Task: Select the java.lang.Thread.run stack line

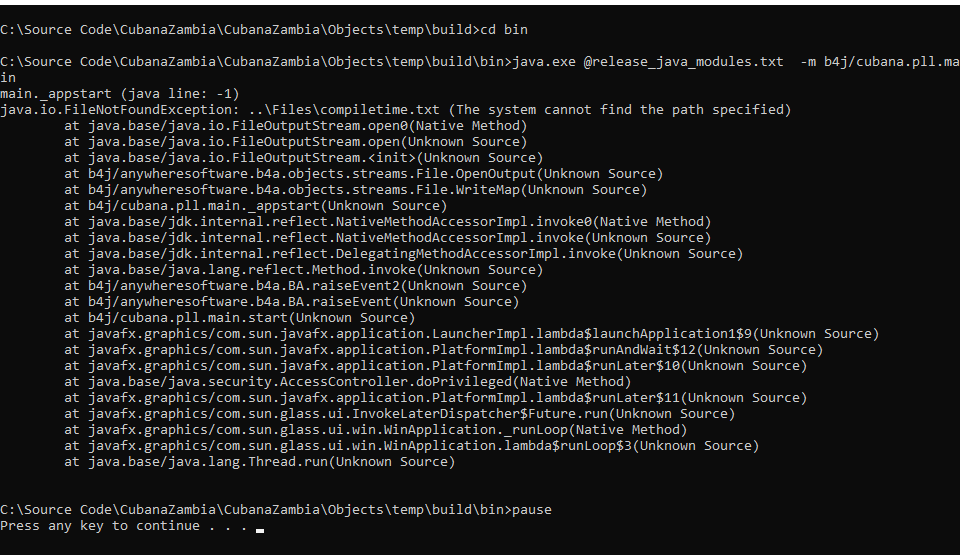Action: coord(259,461)
